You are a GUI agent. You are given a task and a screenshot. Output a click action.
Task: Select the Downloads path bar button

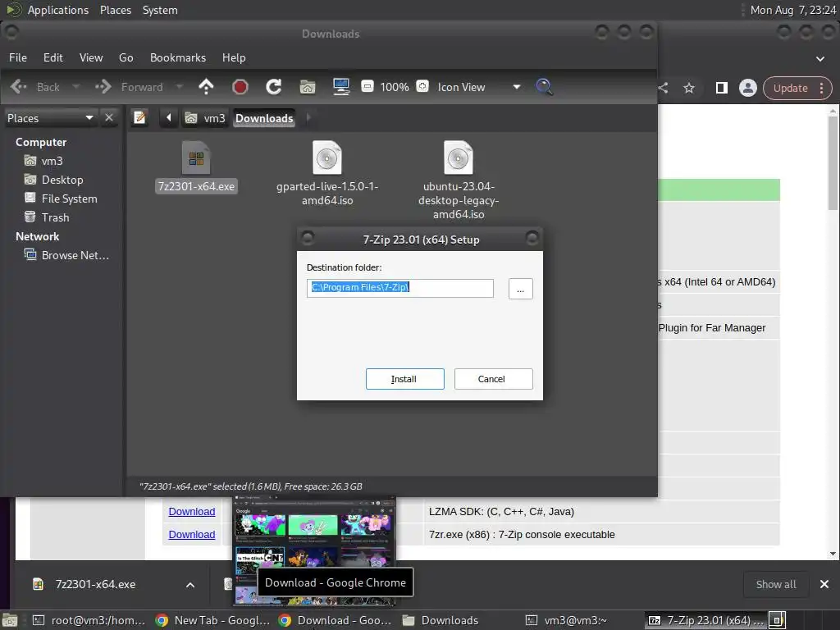(264, 118)
